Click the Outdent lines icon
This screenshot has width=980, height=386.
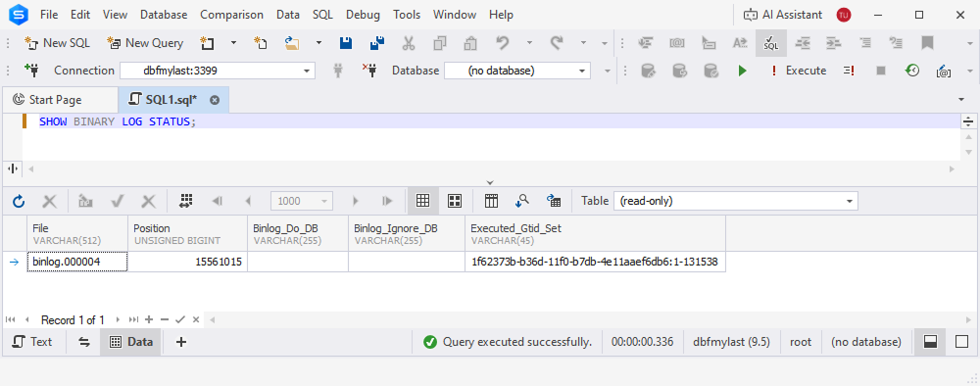803,43
